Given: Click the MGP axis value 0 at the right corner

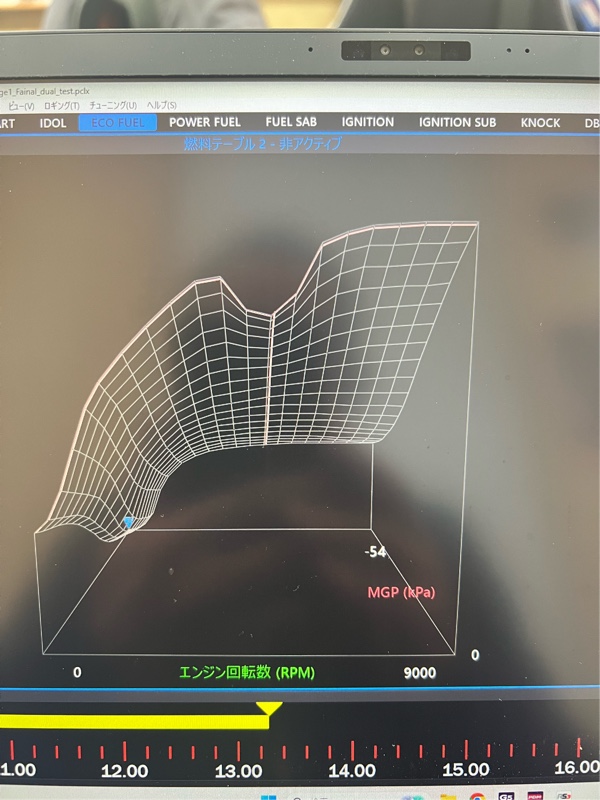Looking at the screenshot, I should coord(475,655).
